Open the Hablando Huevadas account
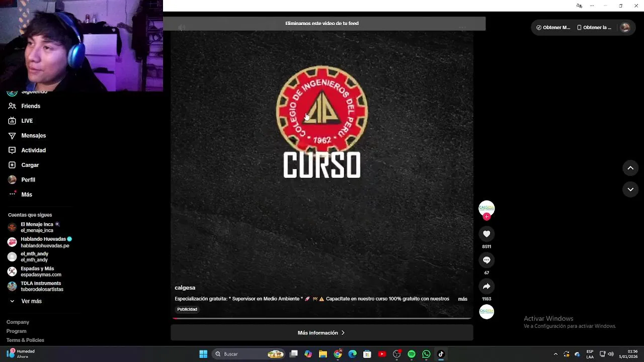The image size is (644, 362). point(40,242)
